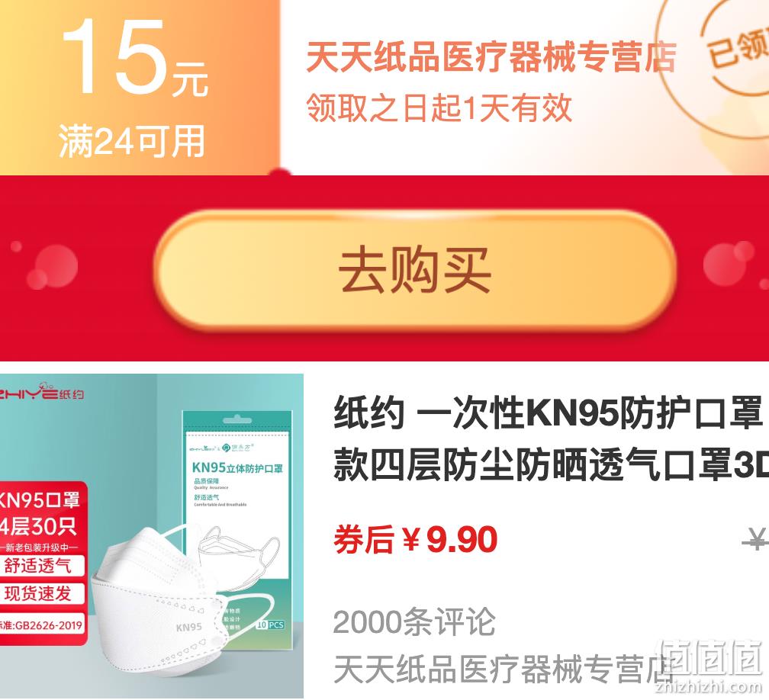This screenshot has width=769, height=700.
Task: Tap the strikethrough original price
Action: coord(755,541)
